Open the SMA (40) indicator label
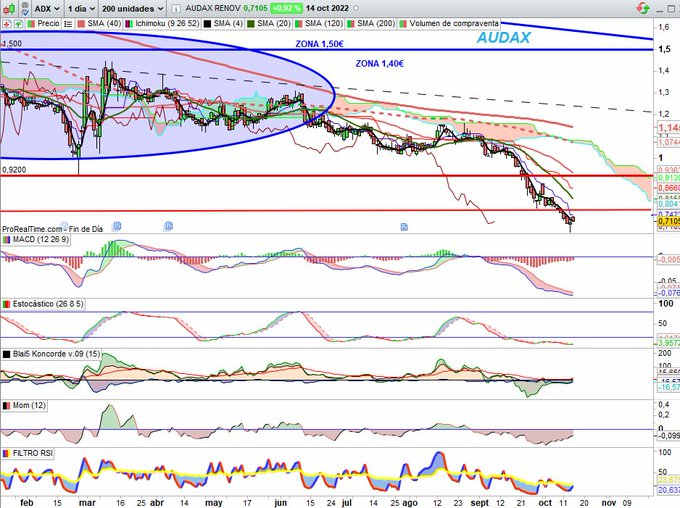Screen dimensions: 680x508 pyautogui.click(x=104, y=23)
